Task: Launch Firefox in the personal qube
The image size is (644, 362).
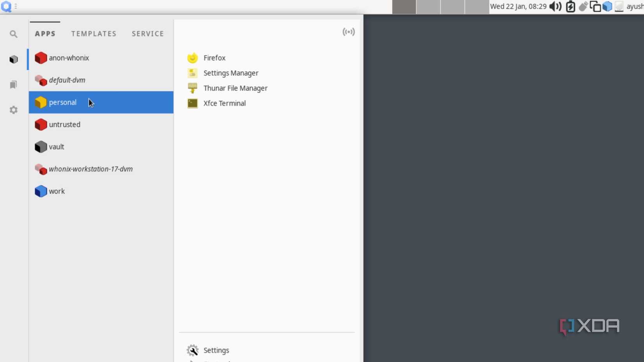Action: tap(214, 57)
